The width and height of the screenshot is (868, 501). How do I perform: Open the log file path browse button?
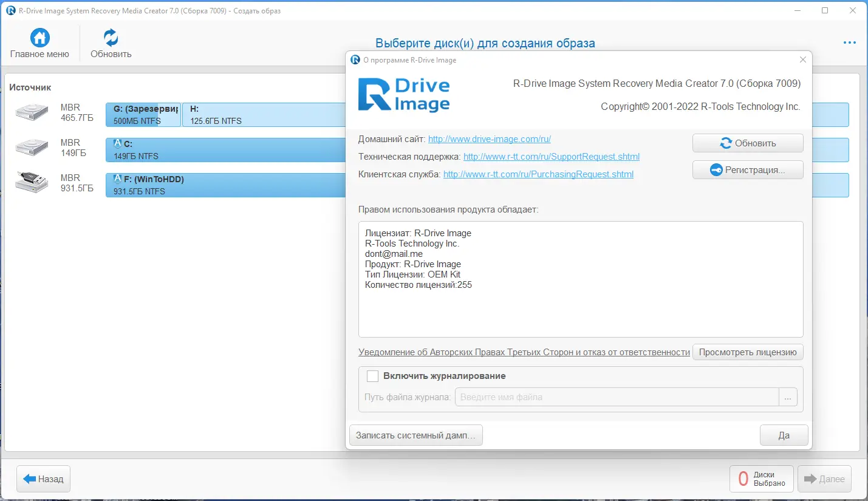click(787, 397)
